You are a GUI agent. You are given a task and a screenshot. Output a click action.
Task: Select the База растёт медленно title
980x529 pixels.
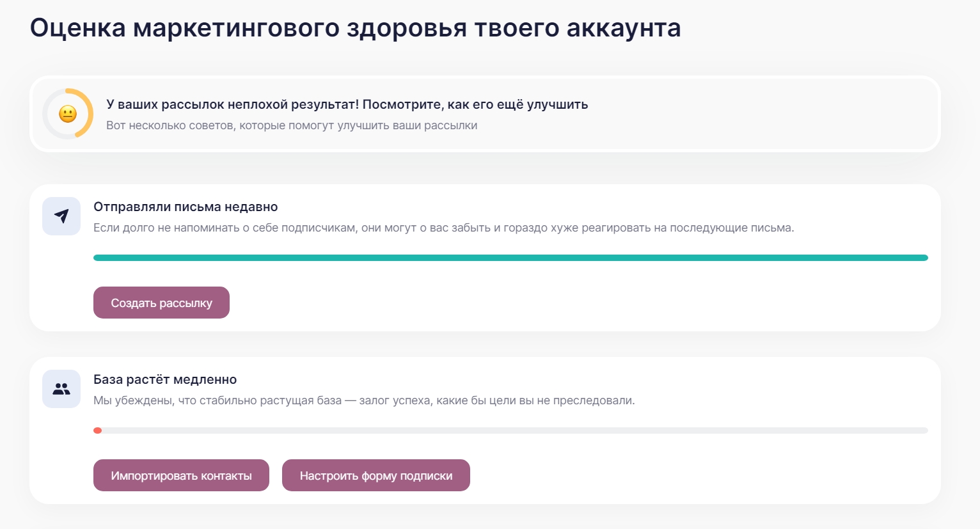point(165,379)
